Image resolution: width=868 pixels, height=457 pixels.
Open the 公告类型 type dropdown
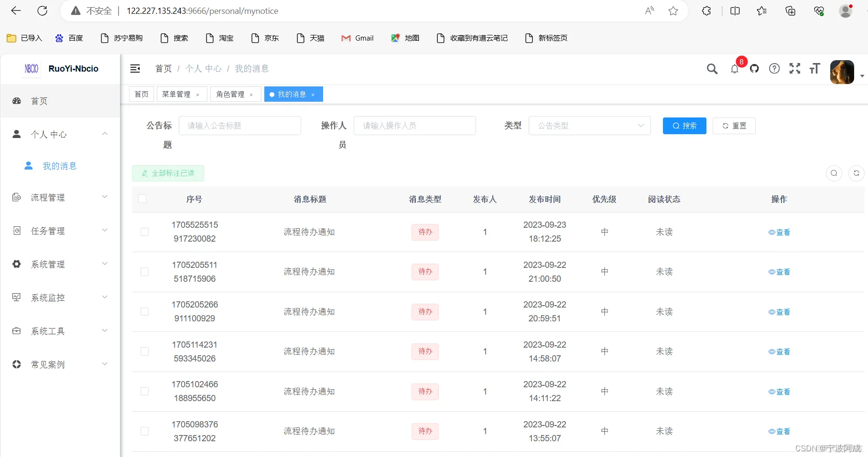[x=590, y=126]
